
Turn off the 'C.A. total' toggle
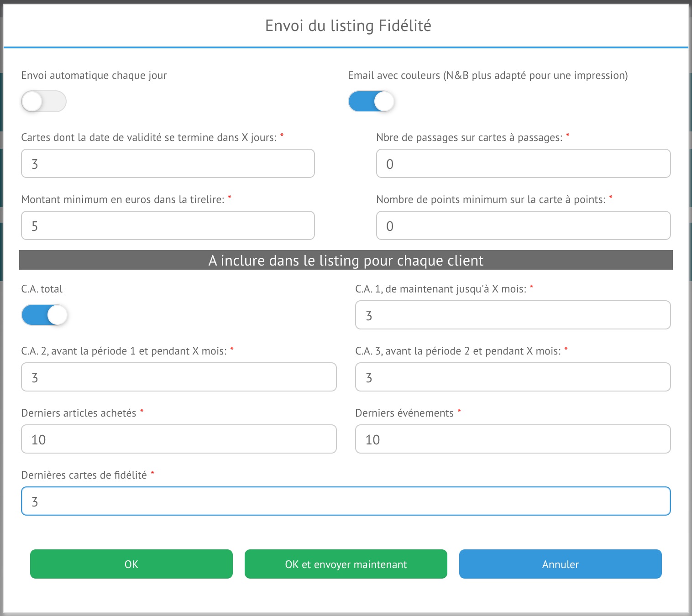click(44, 315)
